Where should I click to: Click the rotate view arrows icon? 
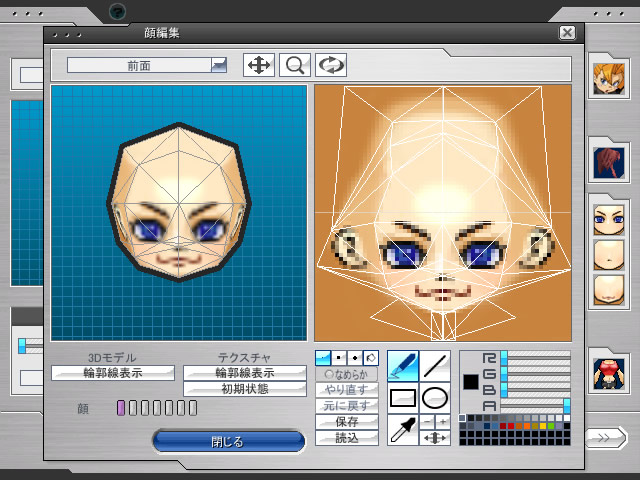click(x=330, y=65)
